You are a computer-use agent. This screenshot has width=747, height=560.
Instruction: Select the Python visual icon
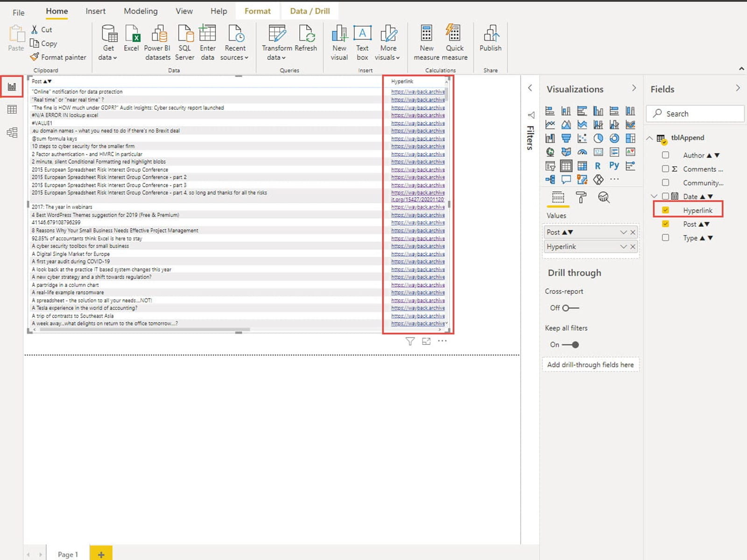tap(614, 166)
